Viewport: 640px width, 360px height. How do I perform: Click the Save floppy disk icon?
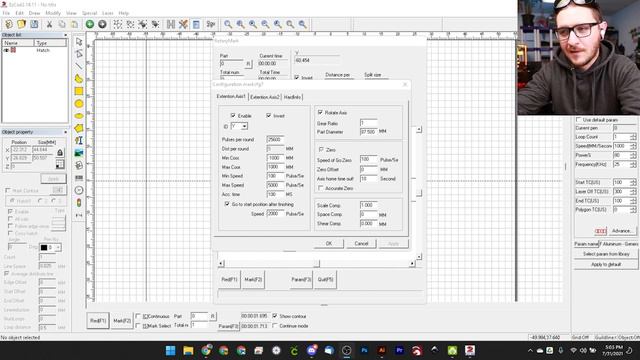[x=34, y=24]
